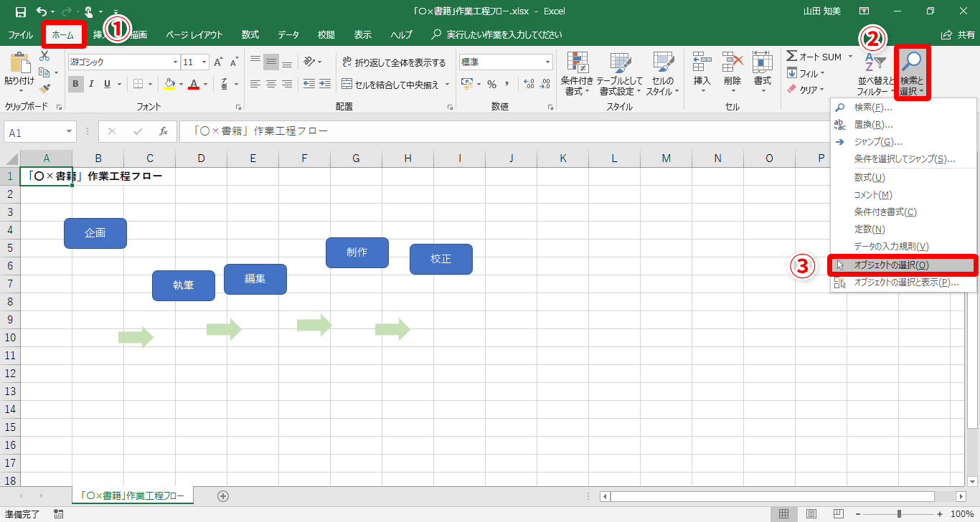This screenshot has width=980, height=522.
Task: Click the フィル fill button
Action: (x=806, y=73)
